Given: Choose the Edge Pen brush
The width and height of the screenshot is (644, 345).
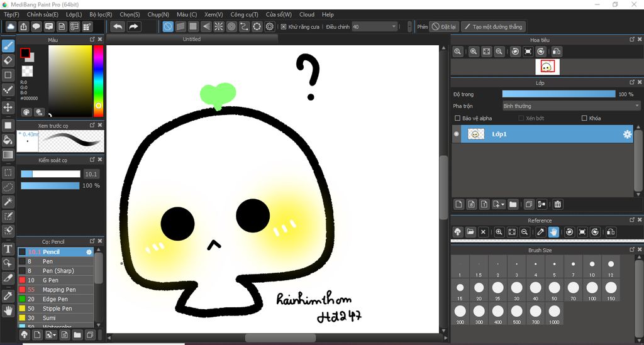Looking at the screenshot, I should coord(55,299).
